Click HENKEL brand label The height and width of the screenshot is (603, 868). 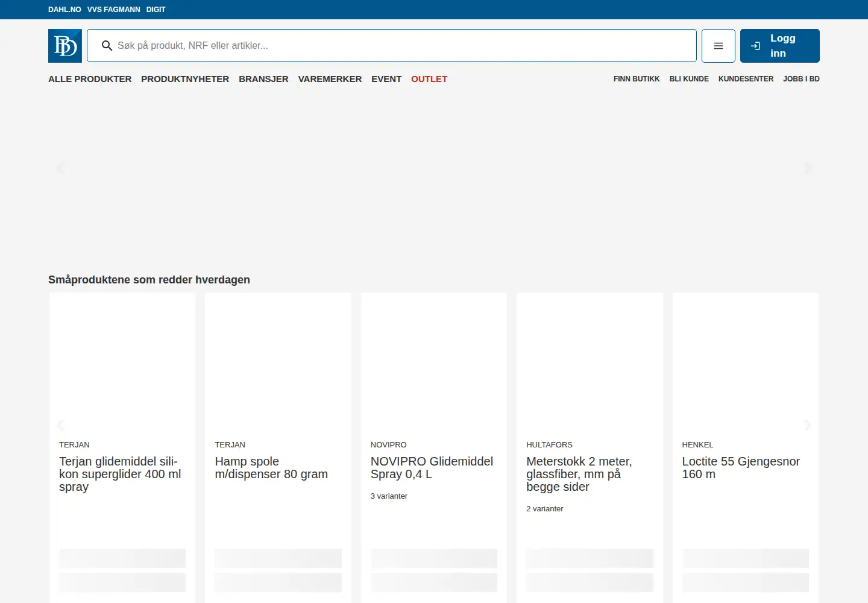coord(697,445)
